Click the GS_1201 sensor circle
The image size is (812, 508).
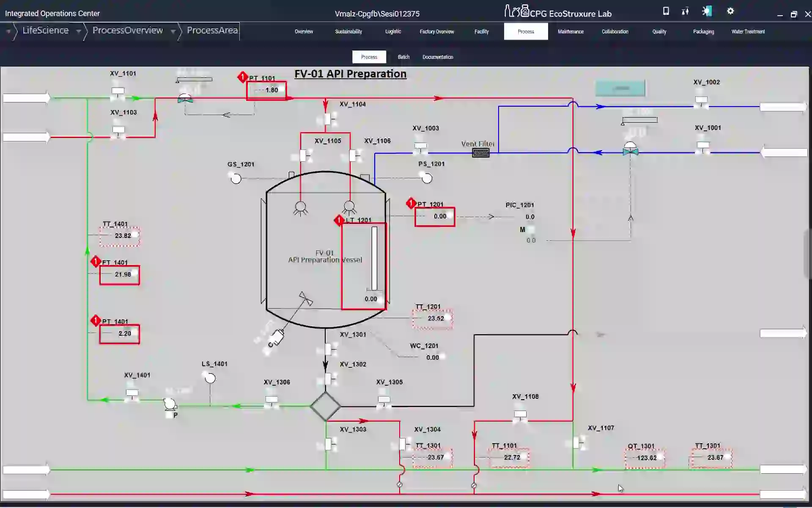[236, 179]
